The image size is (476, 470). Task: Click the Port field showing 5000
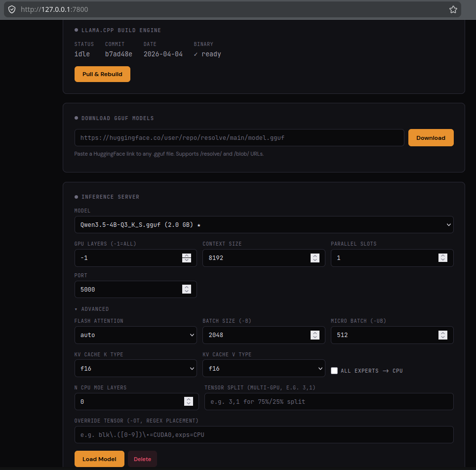click(x=135, y=289)
